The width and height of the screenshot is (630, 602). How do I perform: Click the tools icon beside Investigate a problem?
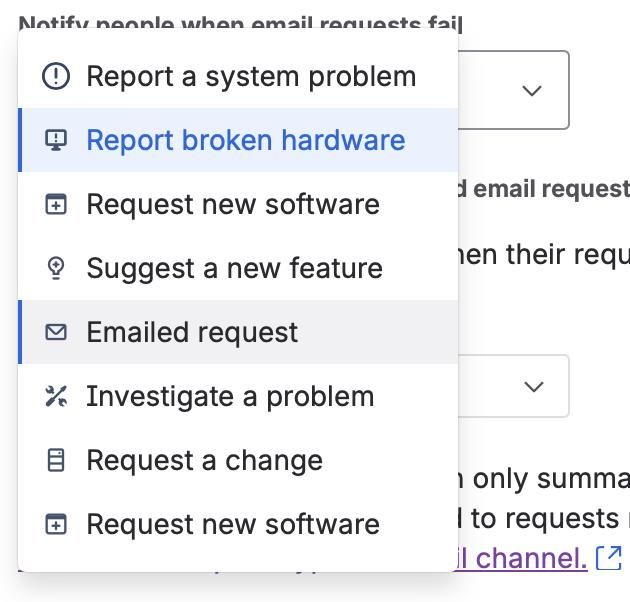56,397
